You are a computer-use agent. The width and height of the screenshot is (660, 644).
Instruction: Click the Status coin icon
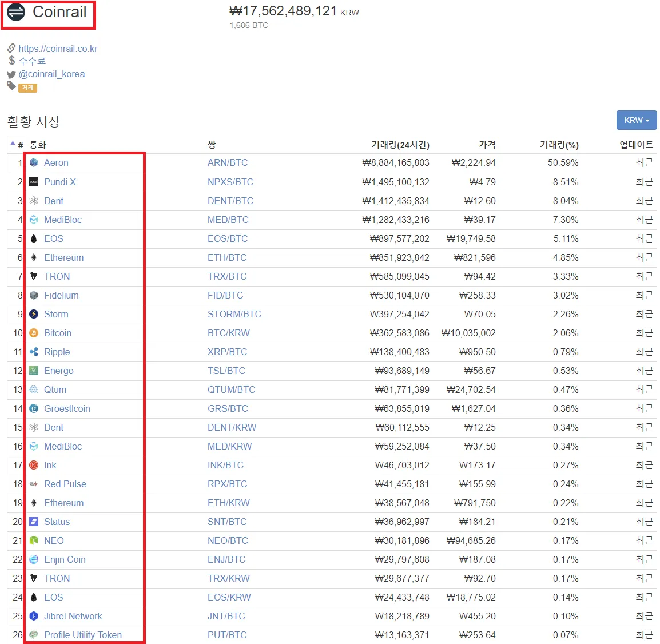coord(34,522)
